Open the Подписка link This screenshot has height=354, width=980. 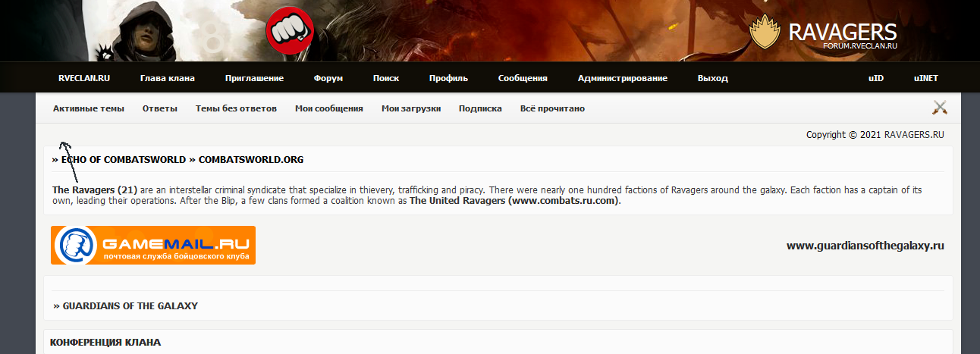click(x=480, y=108)
